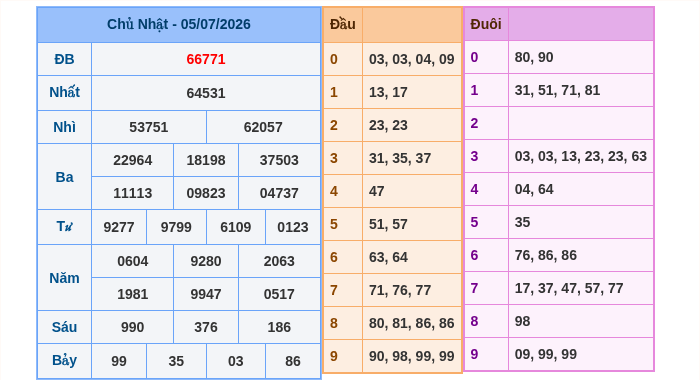Viewport: 700px width, 380px height.
Task: Select Đầu 5 values 51, 57
Action: pos(388,225)
